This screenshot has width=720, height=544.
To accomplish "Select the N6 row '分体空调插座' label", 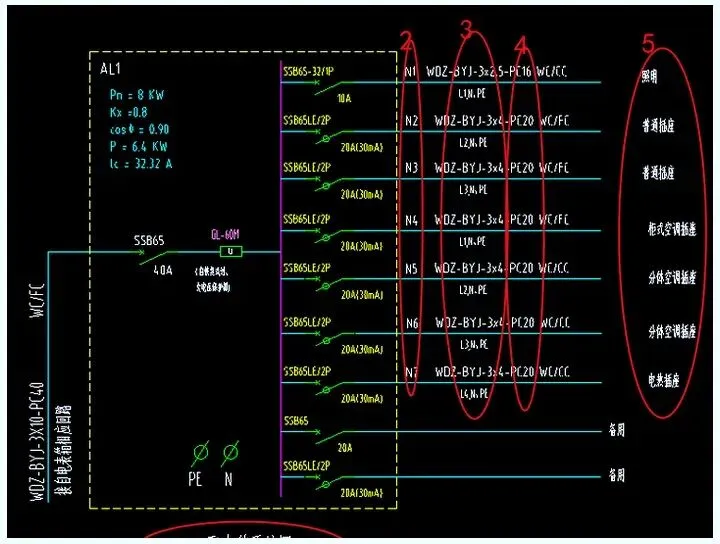I will [672, 331].
